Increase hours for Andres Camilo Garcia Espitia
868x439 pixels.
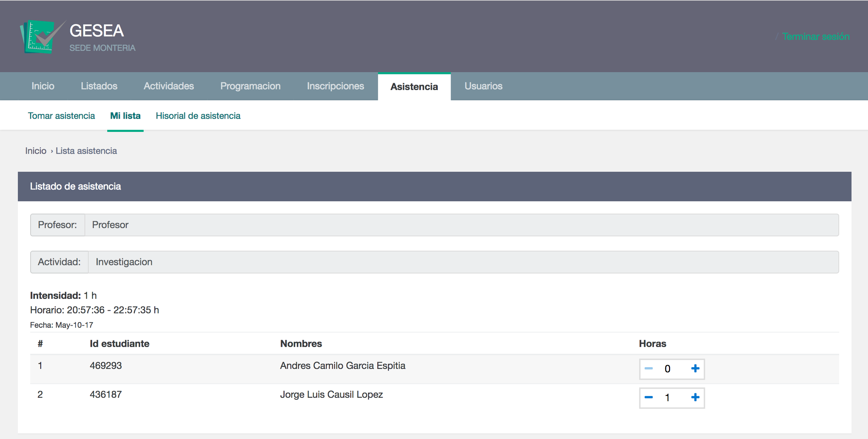coord(695,369)
